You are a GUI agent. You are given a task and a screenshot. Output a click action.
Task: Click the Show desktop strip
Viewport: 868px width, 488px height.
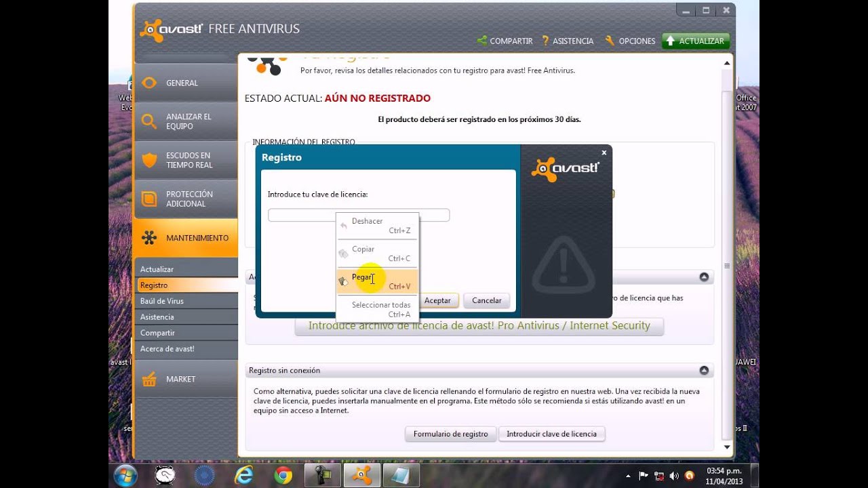(x=754, y=475)
